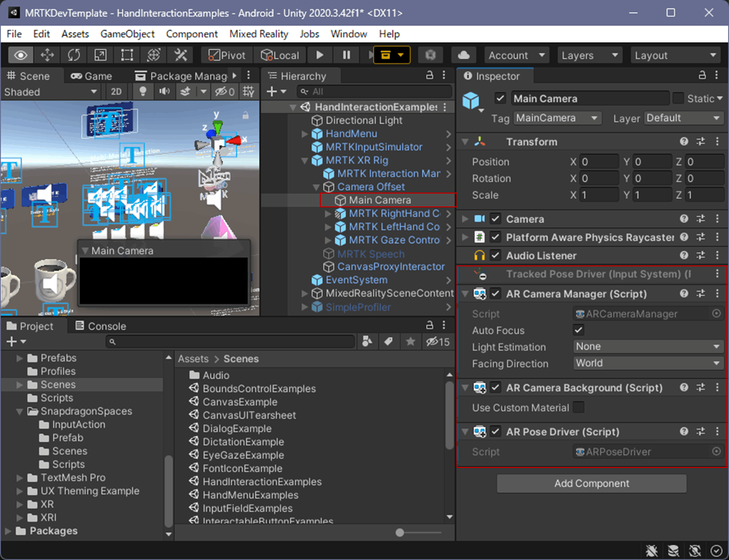Screen dimensions: 729x560
Task: Click the Hierarchy search field
Action: click(374, 91)
